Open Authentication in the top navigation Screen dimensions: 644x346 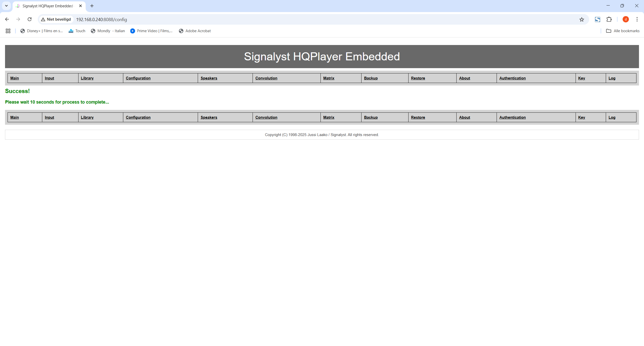click(x=512, y=78)
